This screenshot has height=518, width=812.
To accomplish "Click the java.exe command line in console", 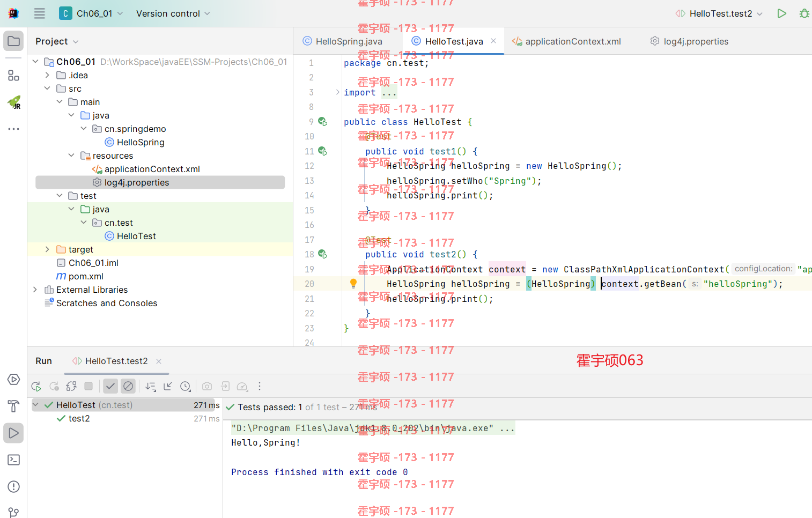I will (x=373, y=428).
